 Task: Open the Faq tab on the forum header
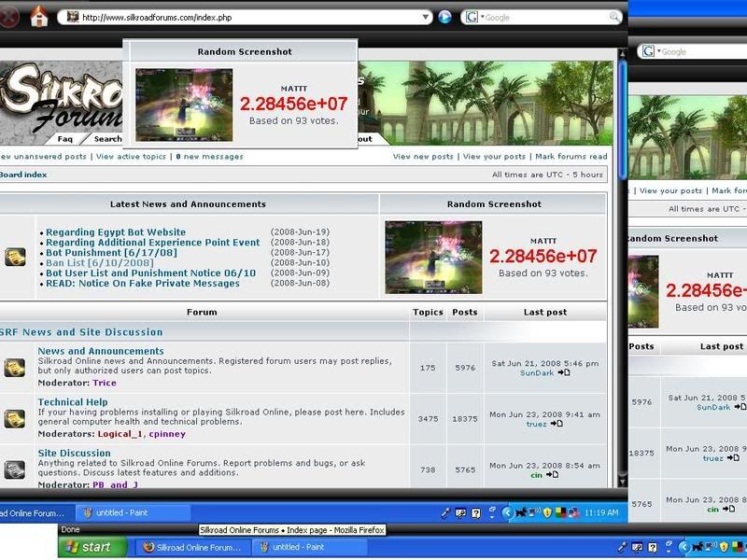point(64,138)
